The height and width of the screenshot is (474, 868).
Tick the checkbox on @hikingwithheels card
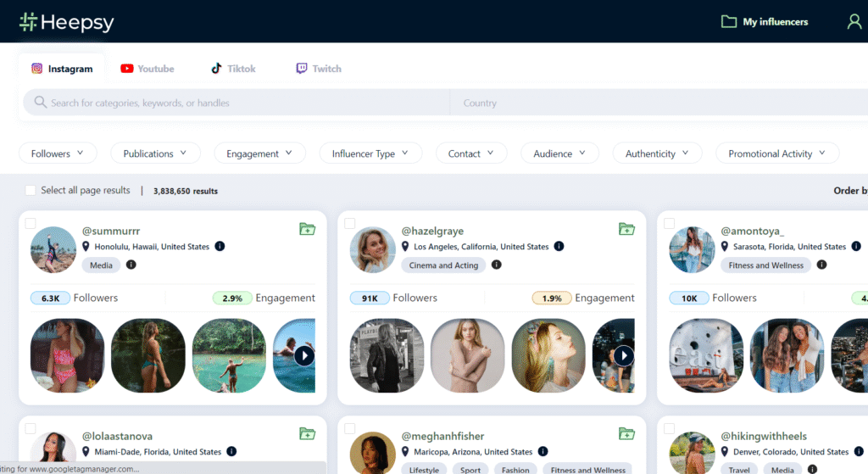coord(670,428)
